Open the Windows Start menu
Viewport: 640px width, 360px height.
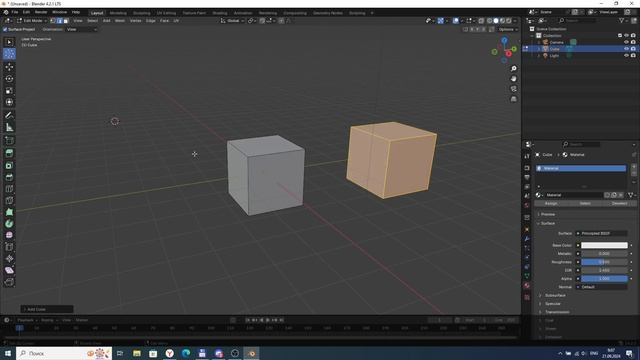click(7, 353)
